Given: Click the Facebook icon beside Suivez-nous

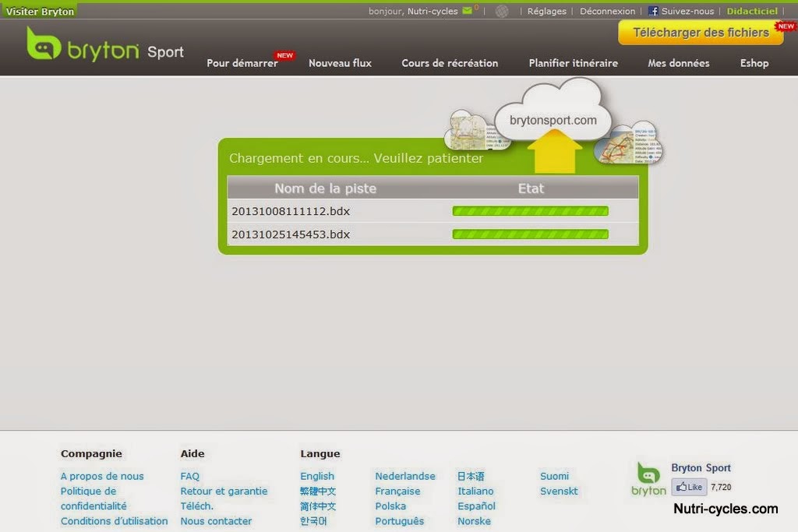Looking at the screenshot, I should [x=653, y=11].
